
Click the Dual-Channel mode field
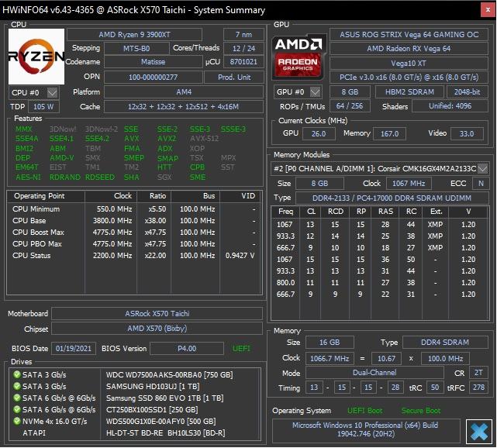pos(374,373)
